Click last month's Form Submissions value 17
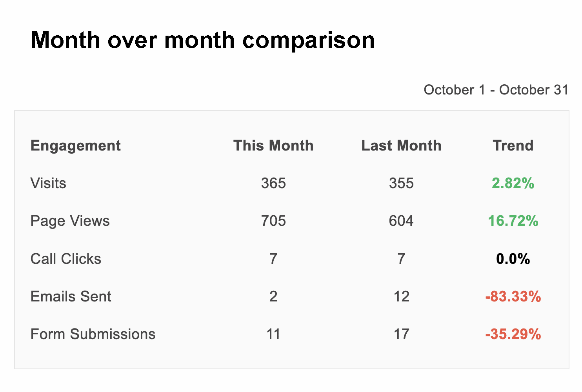This screenshot has width=582, height=392. (401, 334)
